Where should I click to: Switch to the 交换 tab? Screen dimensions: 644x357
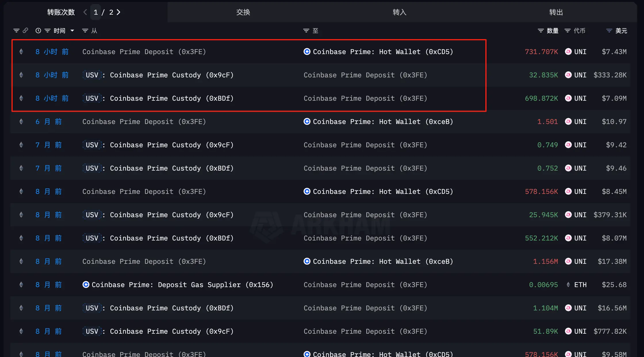(x=243, y=12)
